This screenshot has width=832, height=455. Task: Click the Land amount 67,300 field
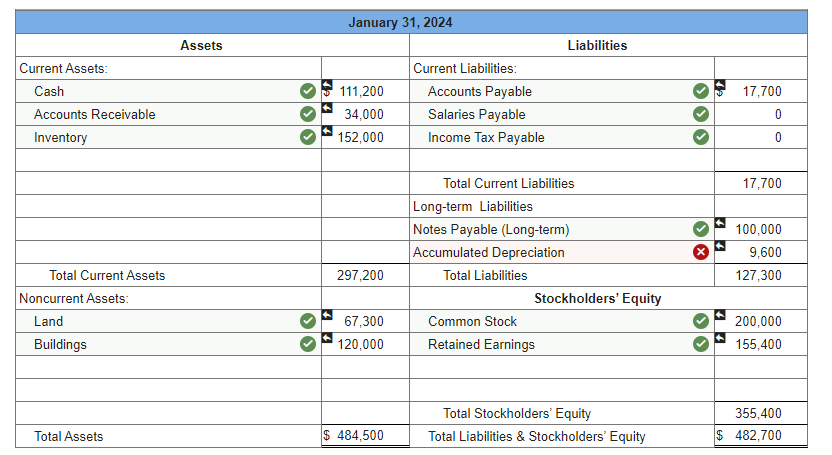365,321
